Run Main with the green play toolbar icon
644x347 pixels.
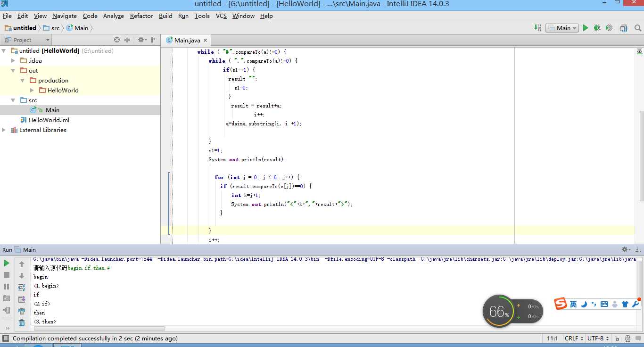click(x=586, y=28)
